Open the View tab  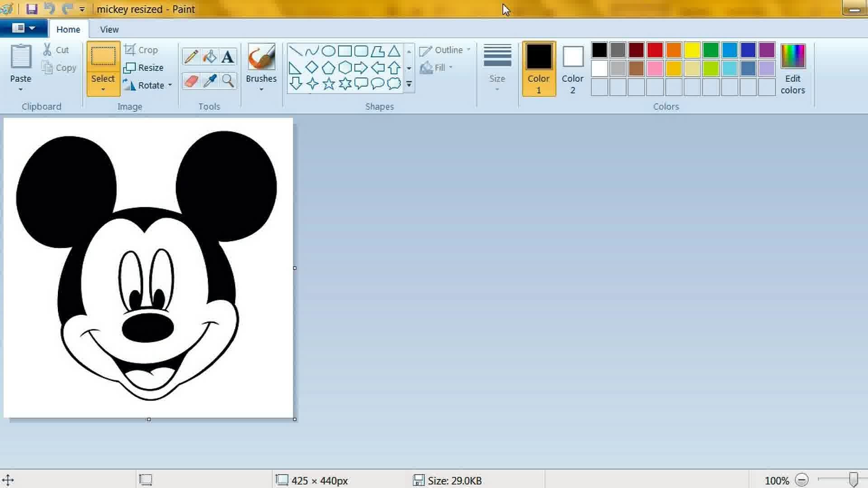[109, 29]
